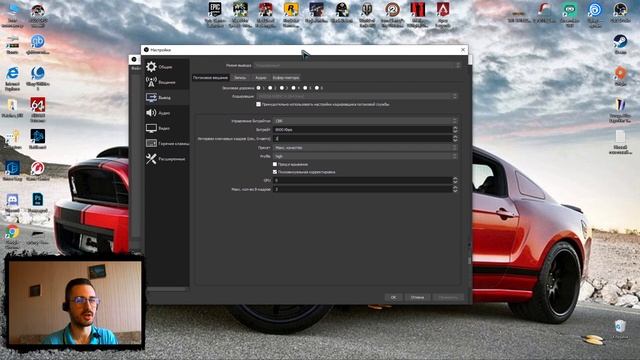Increase the keyframe interval with up arrow

455,137
